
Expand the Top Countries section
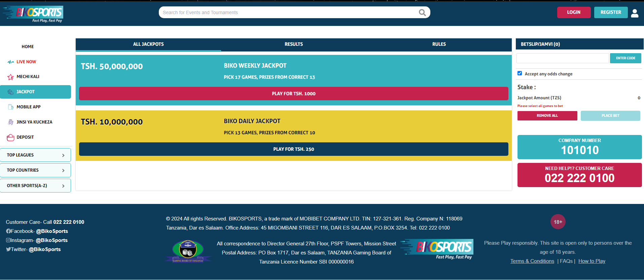click(36, 170)
